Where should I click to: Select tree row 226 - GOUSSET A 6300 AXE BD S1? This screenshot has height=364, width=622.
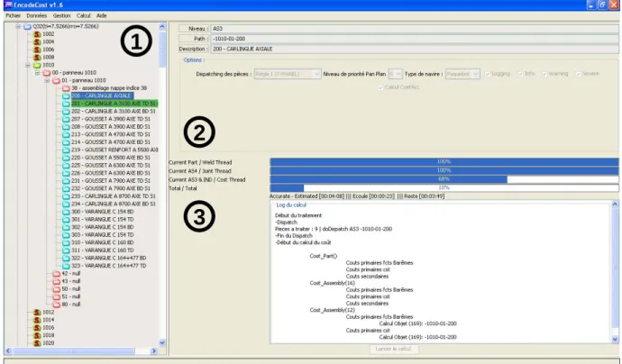pyautogui.click(x=111, y=173)
